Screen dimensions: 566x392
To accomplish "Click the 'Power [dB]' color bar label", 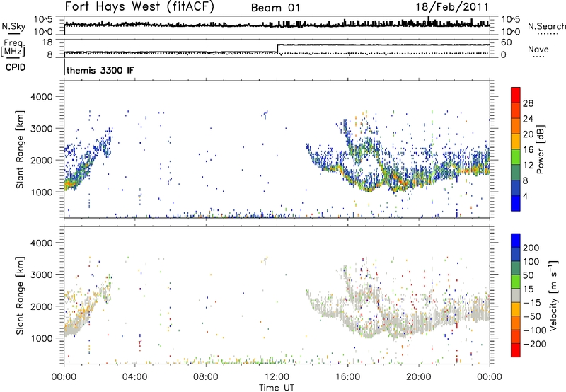I will (x=541, y=149).
